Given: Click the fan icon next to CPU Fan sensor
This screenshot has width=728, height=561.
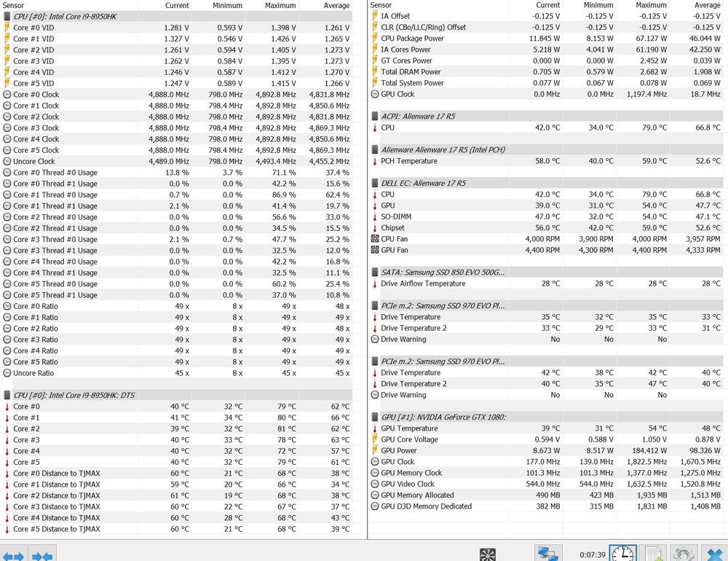Looking at the screenshot, I should pyautogui.click(x=376, y=239).
